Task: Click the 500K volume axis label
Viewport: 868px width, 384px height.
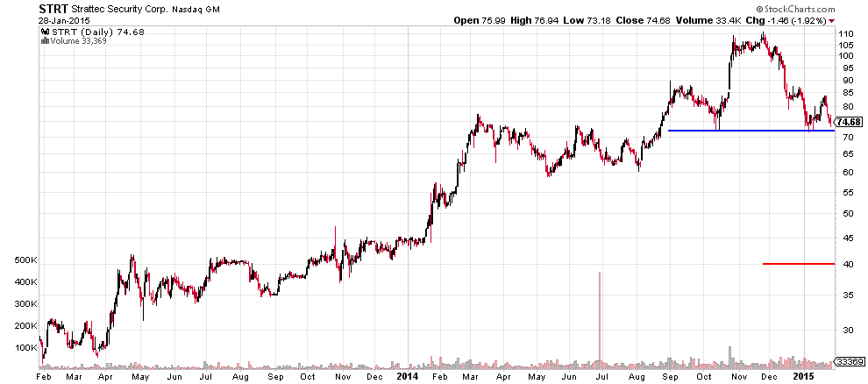Action: pyautogui.click(x=26, y=260)
